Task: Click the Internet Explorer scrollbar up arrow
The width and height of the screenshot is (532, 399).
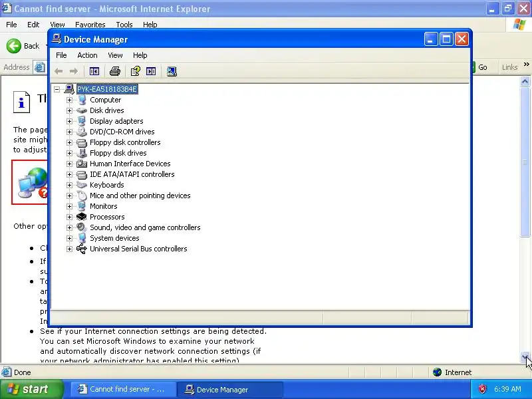Action: (525, 81)
